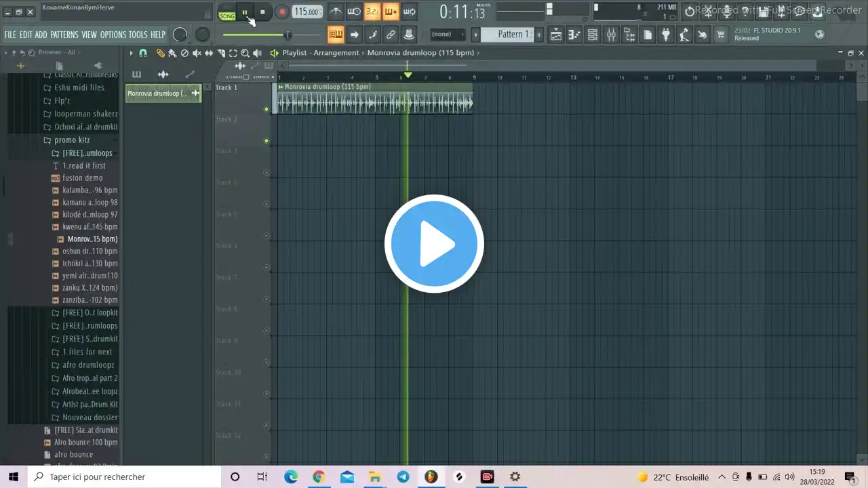The image size is (868, 488).
Task: Toggle the link icon for multilink controllers
Action: pos(391,35)
